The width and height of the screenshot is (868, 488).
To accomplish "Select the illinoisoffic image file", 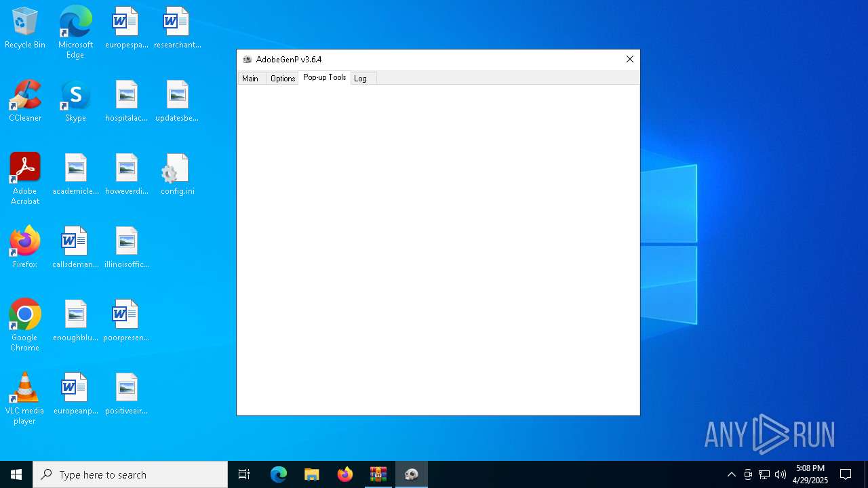I will click(126, 248).
